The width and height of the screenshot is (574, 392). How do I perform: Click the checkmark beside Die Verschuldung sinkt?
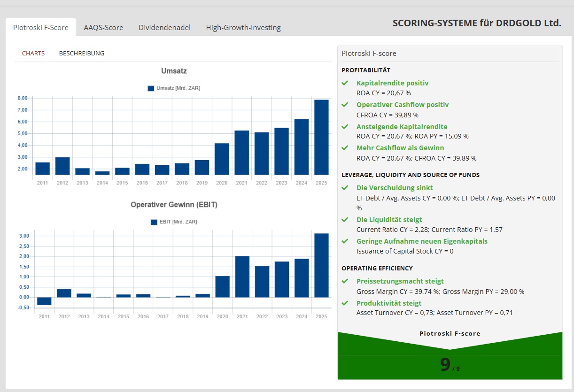coord(345,188)
